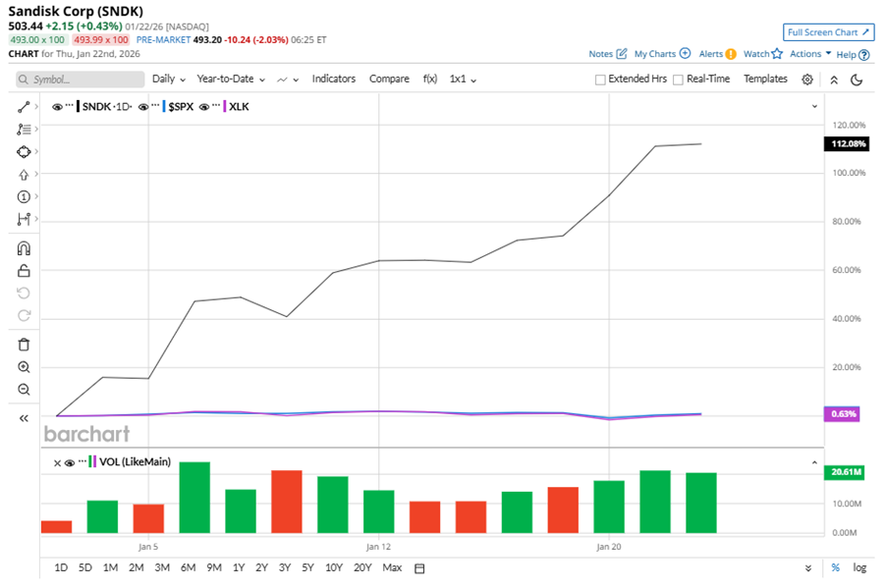Open the custom date range calendar icon

pos(419,568)
